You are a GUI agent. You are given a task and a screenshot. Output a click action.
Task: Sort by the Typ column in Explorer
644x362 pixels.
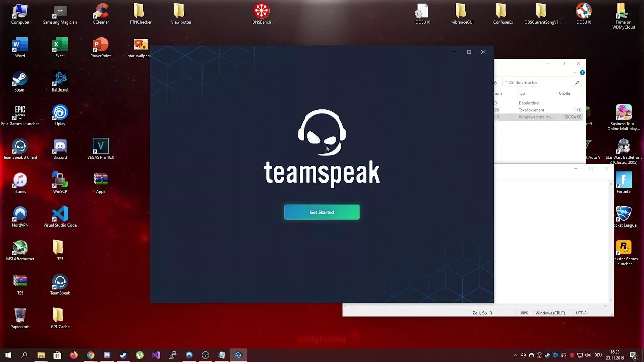point(522,93)
